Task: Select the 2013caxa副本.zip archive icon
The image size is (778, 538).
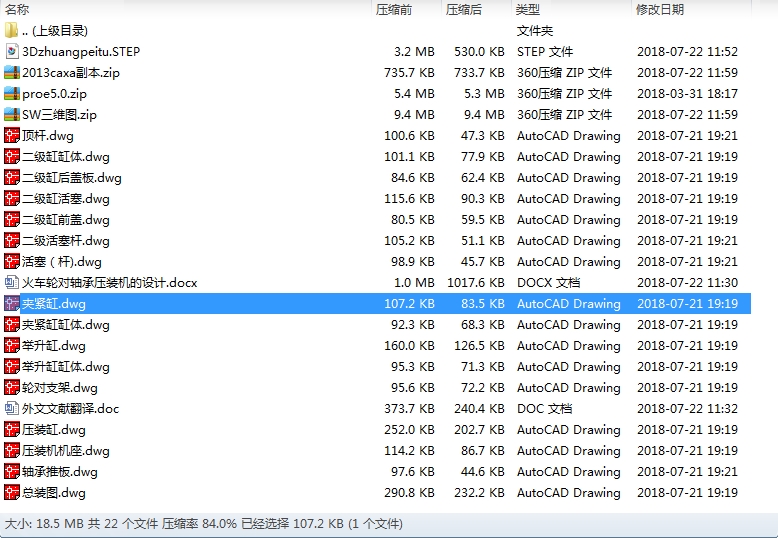Action: pos(11,72)
